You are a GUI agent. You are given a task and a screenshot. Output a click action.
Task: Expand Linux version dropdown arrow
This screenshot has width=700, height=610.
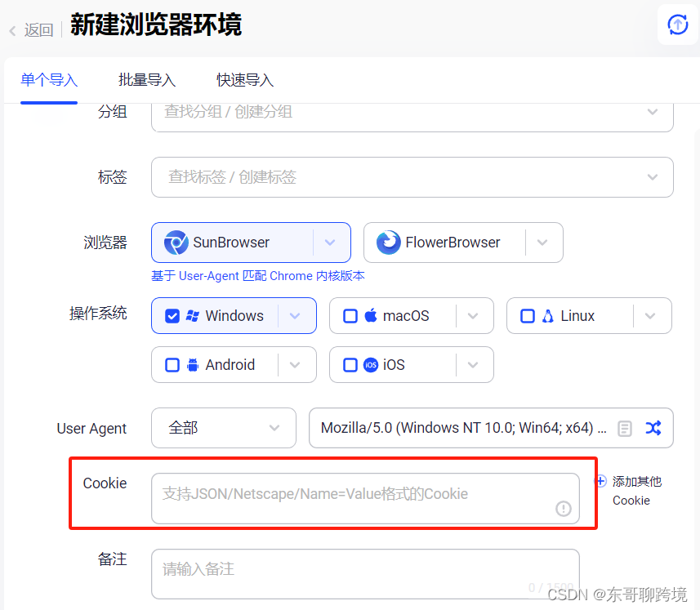tap(650, 316)
